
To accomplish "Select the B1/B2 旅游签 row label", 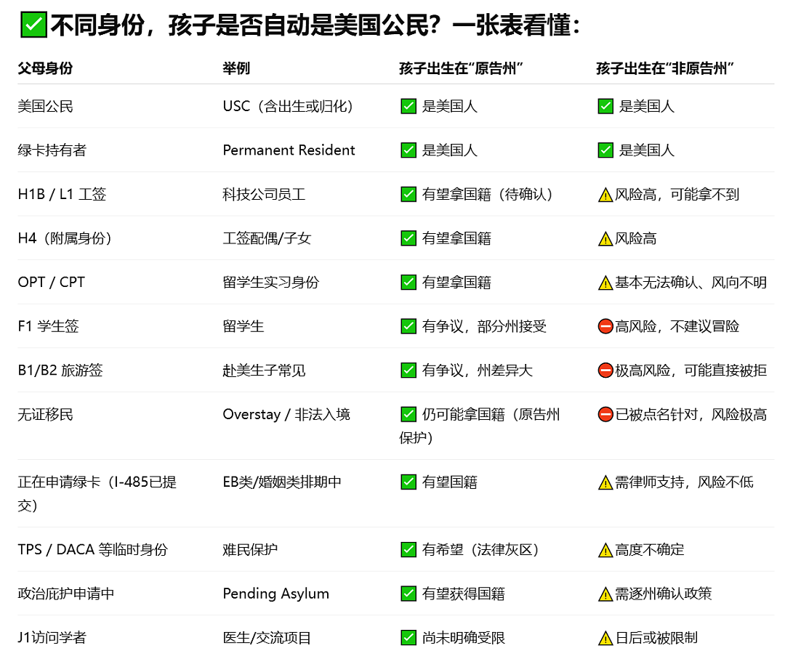I will coord(60,371).
